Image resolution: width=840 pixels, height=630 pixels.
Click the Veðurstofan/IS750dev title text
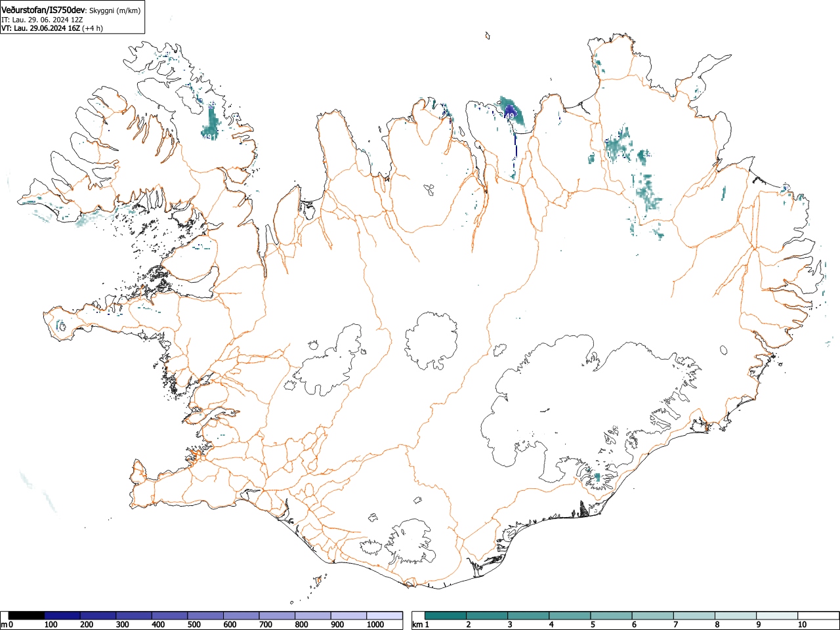(x=44, y=10)
